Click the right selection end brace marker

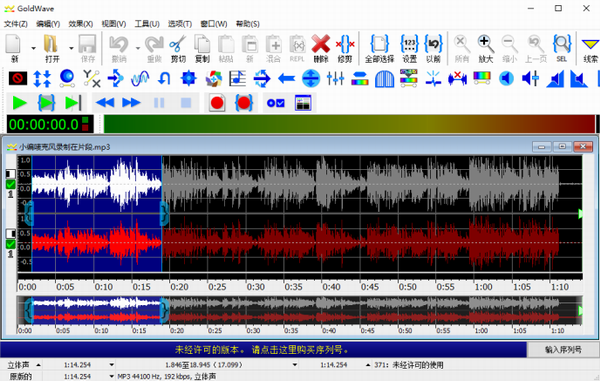coord(164,213)
